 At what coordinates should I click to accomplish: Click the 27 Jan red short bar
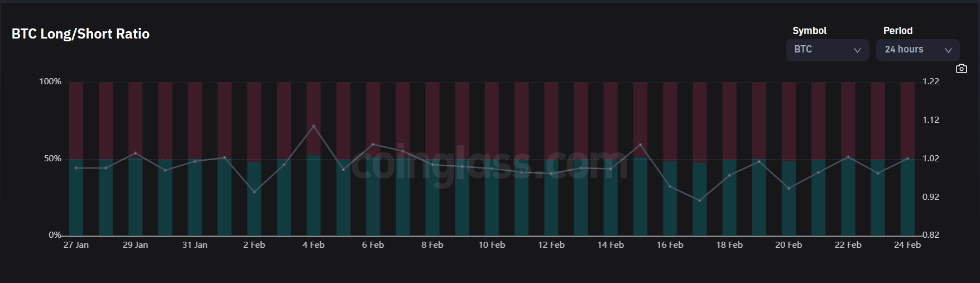coord(76,121)
